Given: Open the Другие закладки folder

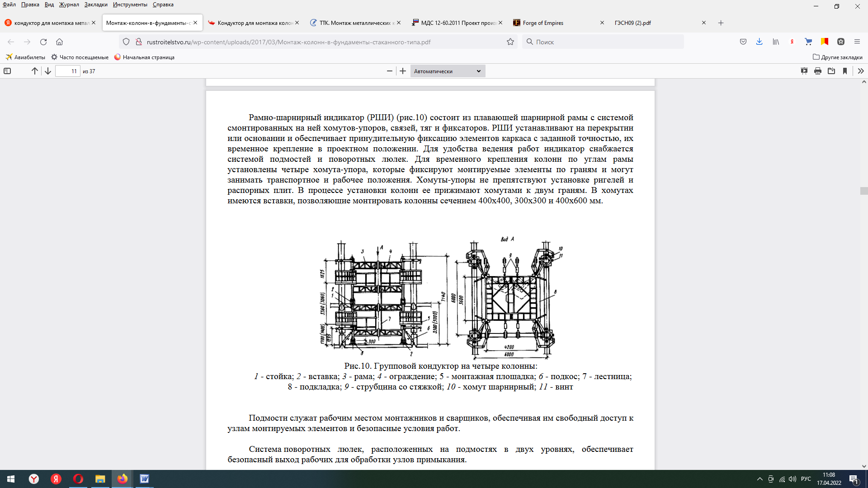Looking at the screenshot, I should (x=838, y=57).
